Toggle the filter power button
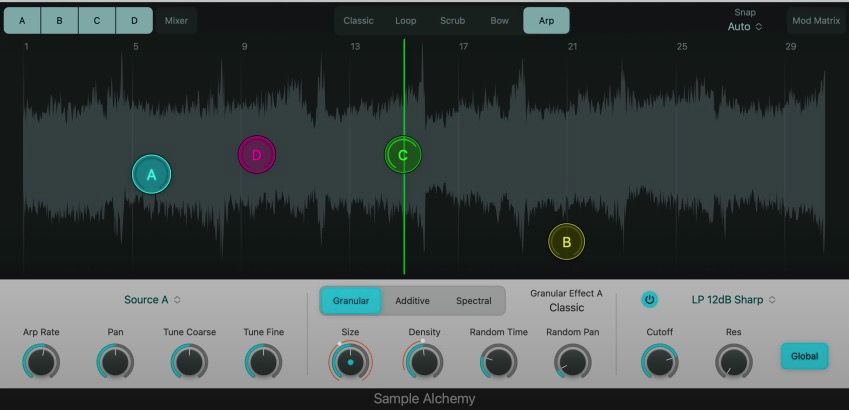Screen dimensions: 849x410 coord(650,299)
